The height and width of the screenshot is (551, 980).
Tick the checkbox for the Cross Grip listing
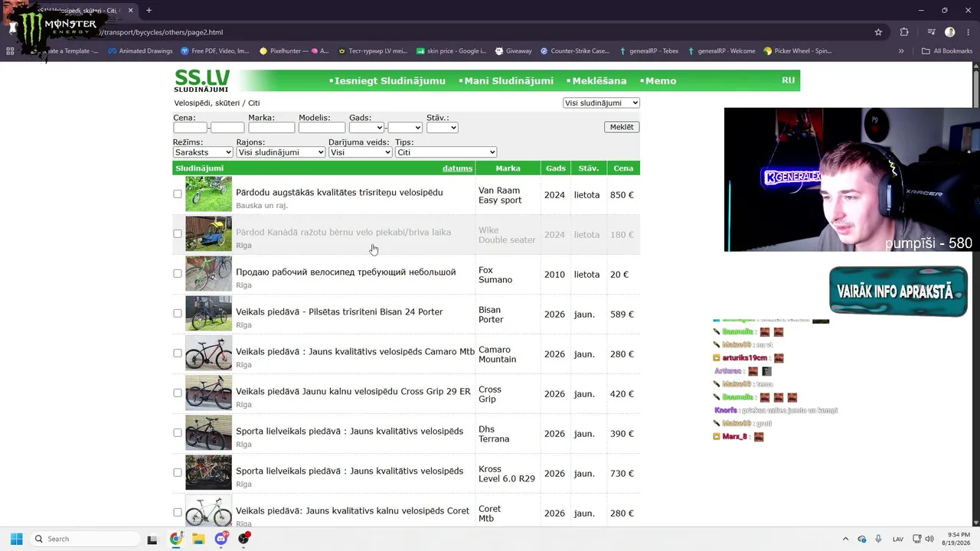pyautogui.click(x=178, y=393)
